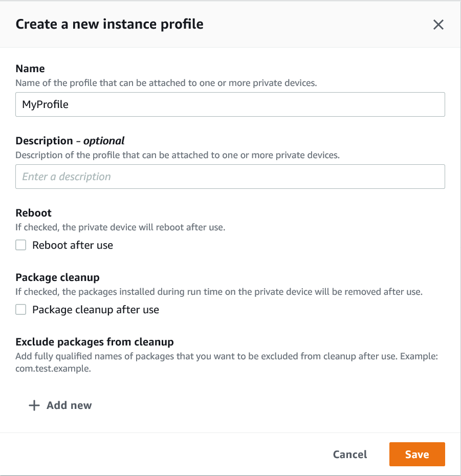The image size is (461, 476).
Task: Click the Name input containing MyProfile
Action: click(230, 104)
